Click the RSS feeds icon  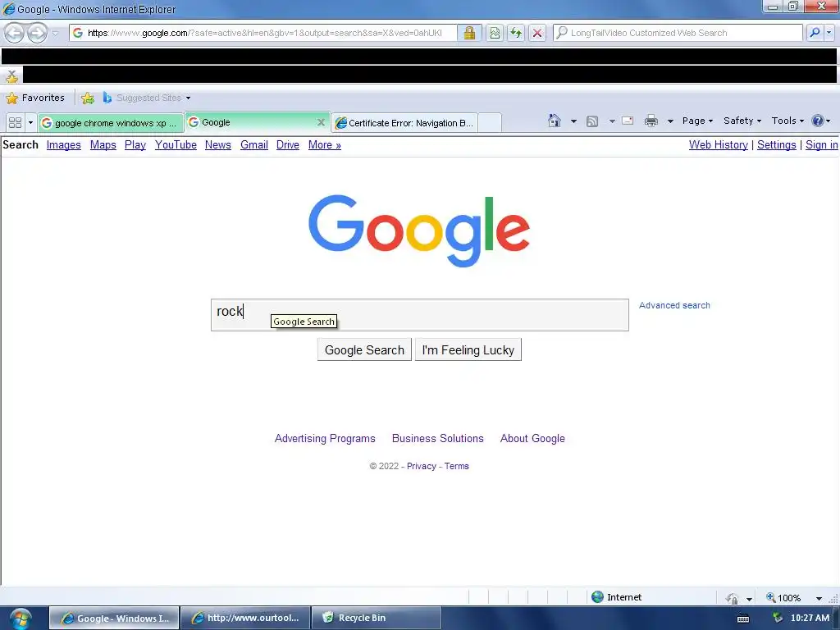tap(592, 121)
